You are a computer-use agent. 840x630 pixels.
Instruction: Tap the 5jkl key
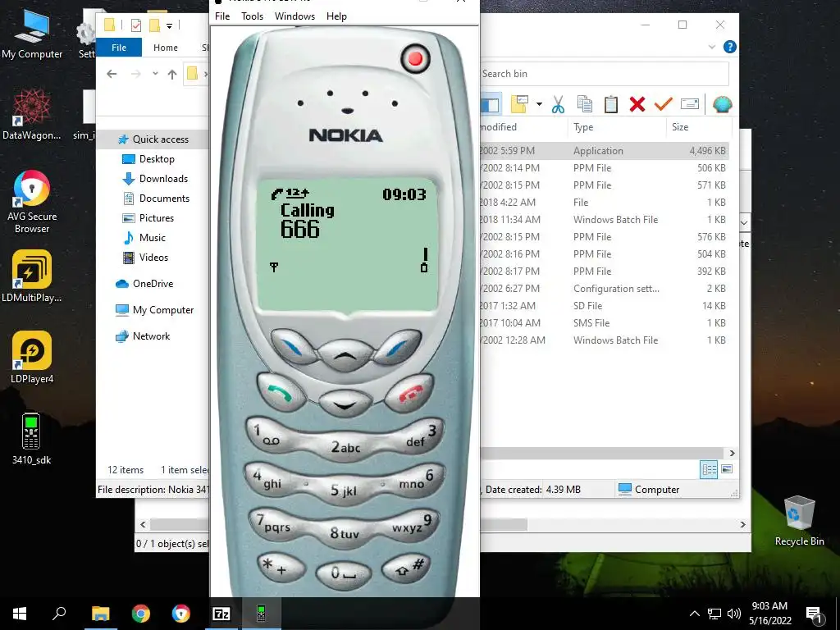(x=344, y=490)
